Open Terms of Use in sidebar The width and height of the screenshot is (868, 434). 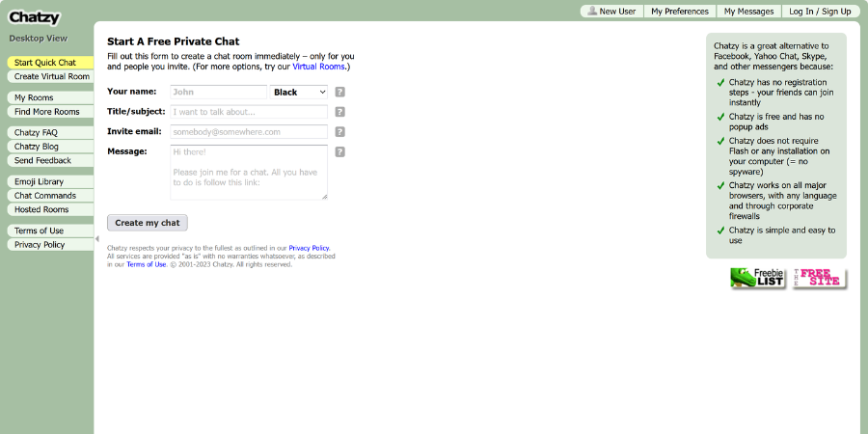[x=50, y=231]
